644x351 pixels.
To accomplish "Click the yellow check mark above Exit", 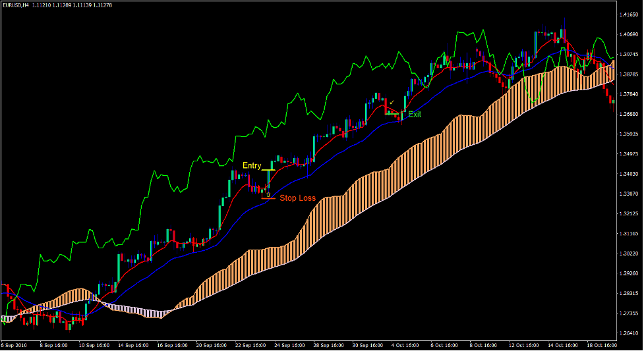I will click(x=392, y=102).
